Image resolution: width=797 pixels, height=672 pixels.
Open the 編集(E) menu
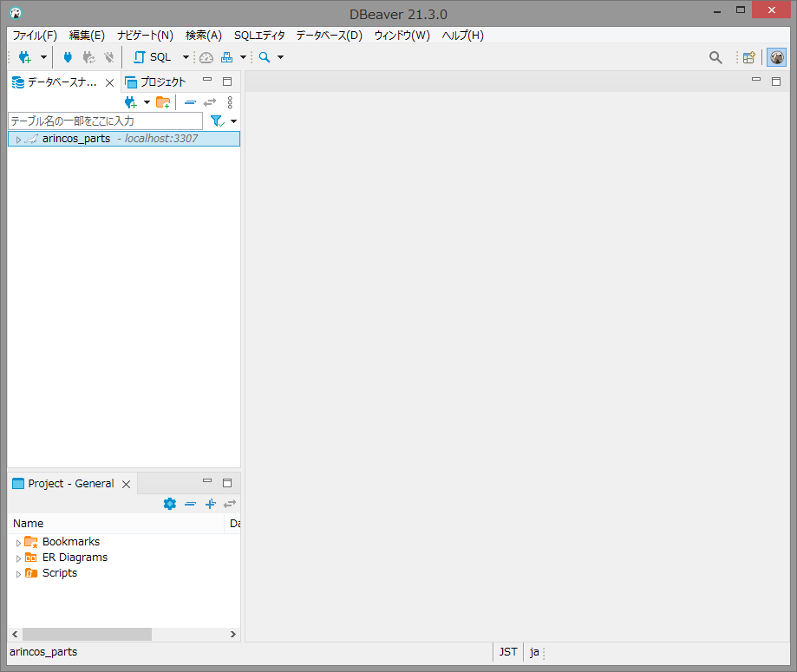[87, 35]
